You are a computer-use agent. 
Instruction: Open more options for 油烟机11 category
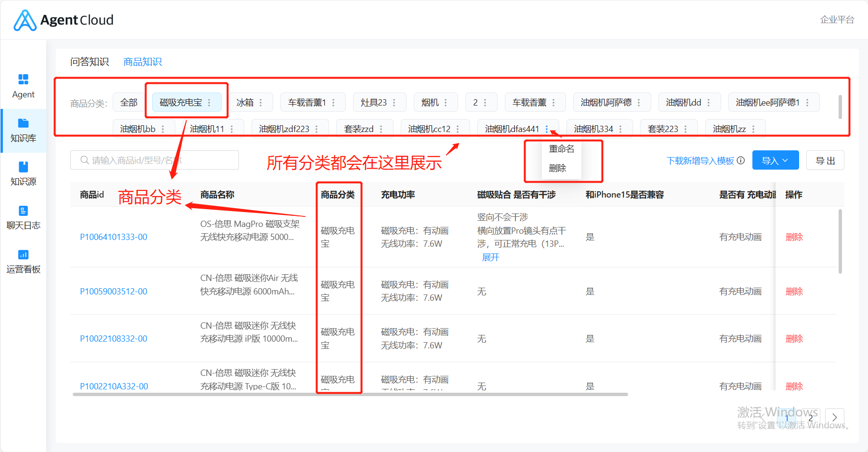232,129
